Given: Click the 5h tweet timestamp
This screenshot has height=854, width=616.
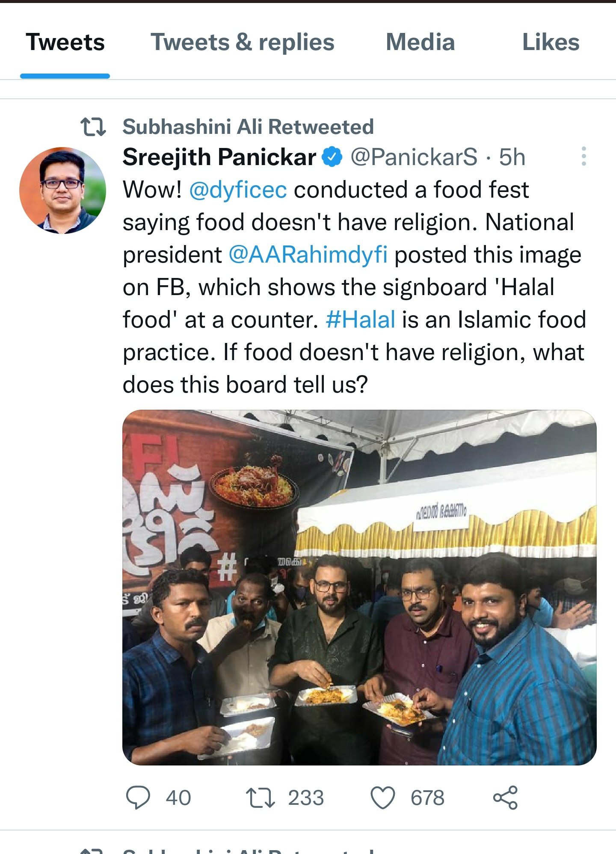Looking at the screenshot, I should click(512, 157).
